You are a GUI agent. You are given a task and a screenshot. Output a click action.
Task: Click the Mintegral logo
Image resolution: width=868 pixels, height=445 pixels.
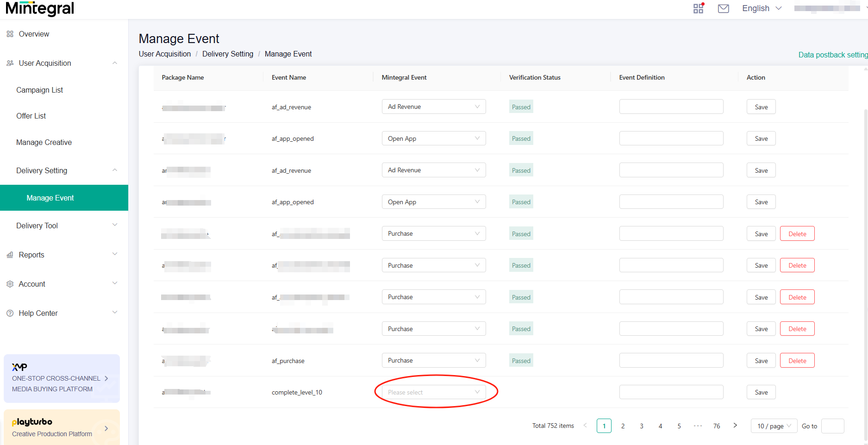[40, 8]
